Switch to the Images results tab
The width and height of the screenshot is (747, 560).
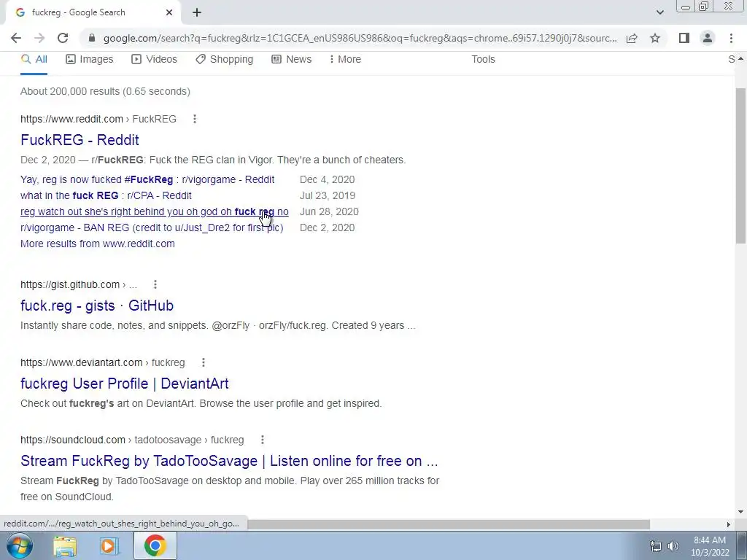click(90, 60)
